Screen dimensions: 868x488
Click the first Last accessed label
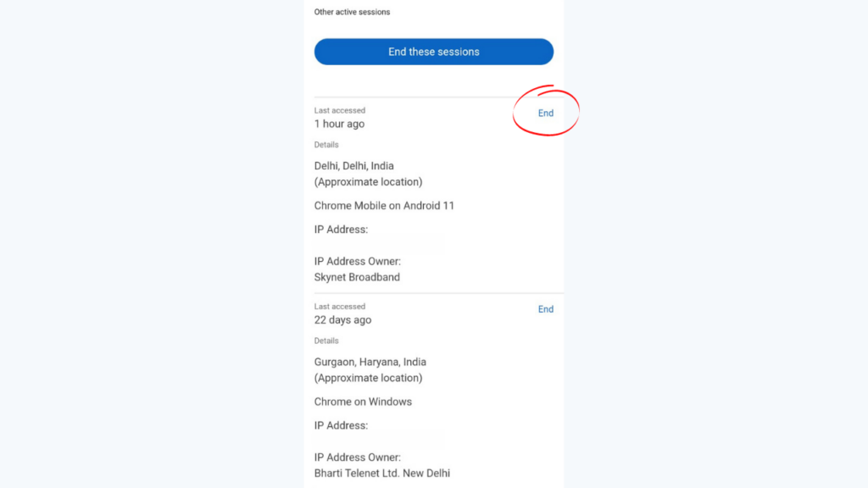pos(339,110)
